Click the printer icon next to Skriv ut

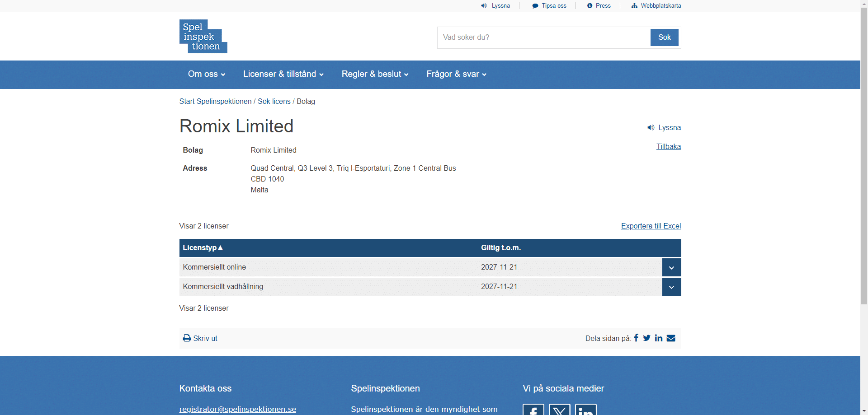click(x=187, y=338)
